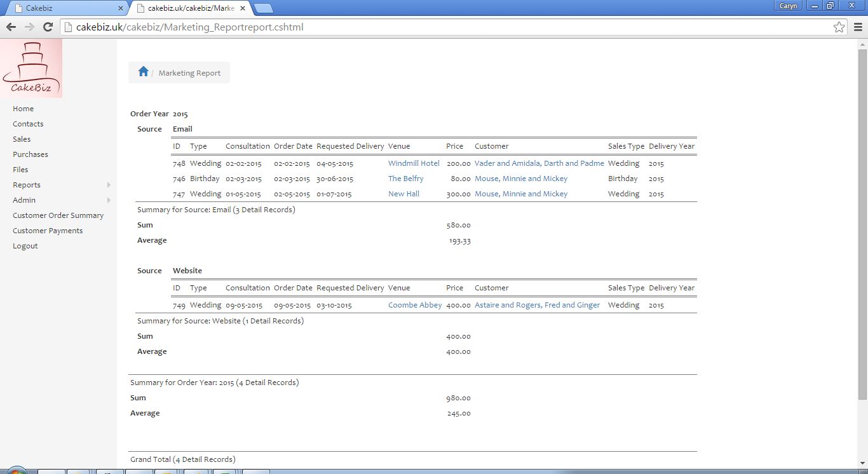Expand the Reports submenu arrow
868x474 pixels.
109,185
